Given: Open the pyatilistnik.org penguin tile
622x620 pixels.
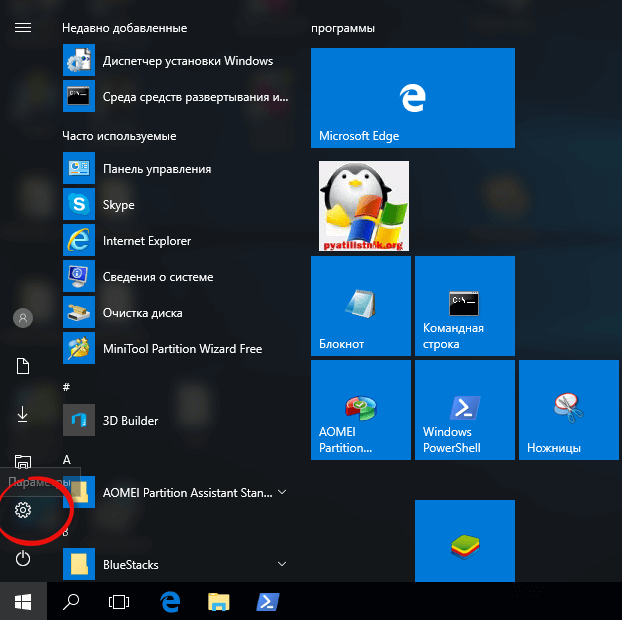Looking at the screenshot, I should coord(364,206).
